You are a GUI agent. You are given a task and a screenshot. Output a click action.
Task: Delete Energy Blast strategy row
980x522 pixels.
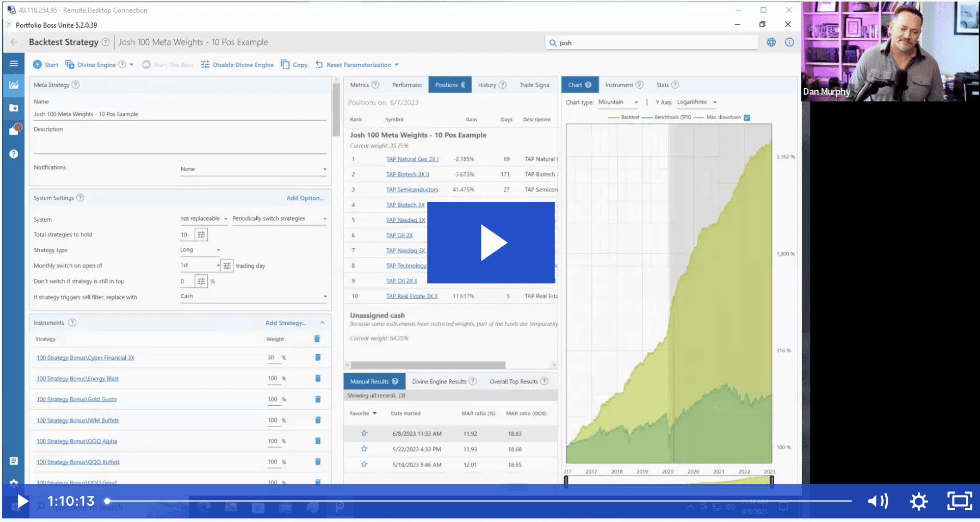point(318,378)
